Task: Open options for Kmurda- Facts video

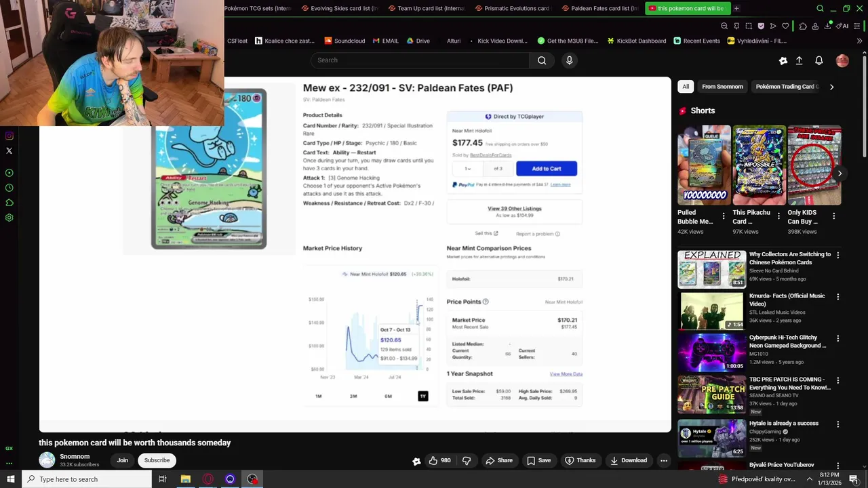Action: [838, 297]
